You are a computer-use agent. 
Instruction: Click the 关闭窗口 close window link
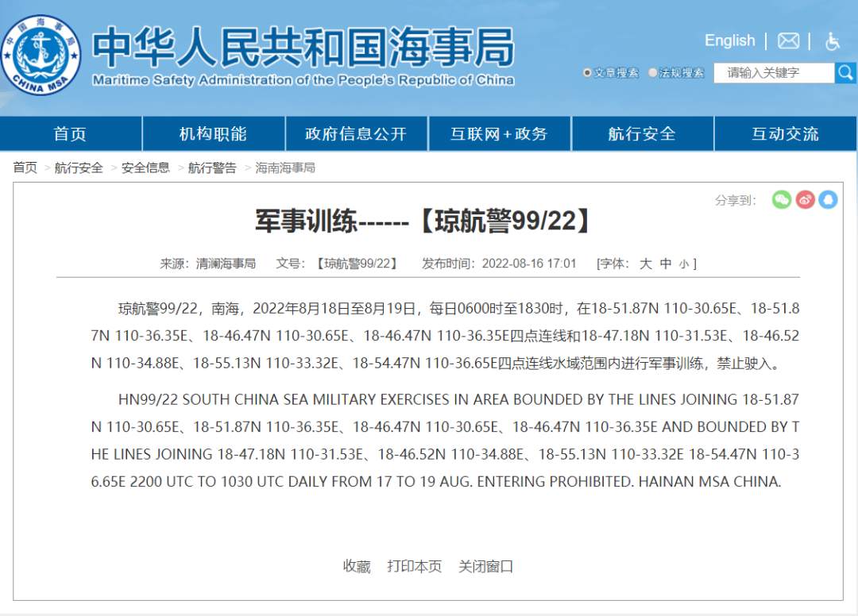(x=486, y=566)
